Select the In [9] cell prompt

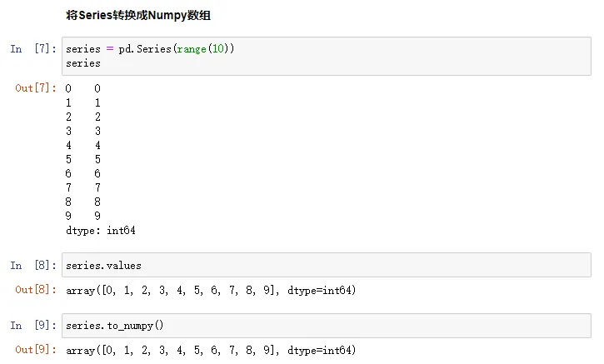[x=33, y=326]
